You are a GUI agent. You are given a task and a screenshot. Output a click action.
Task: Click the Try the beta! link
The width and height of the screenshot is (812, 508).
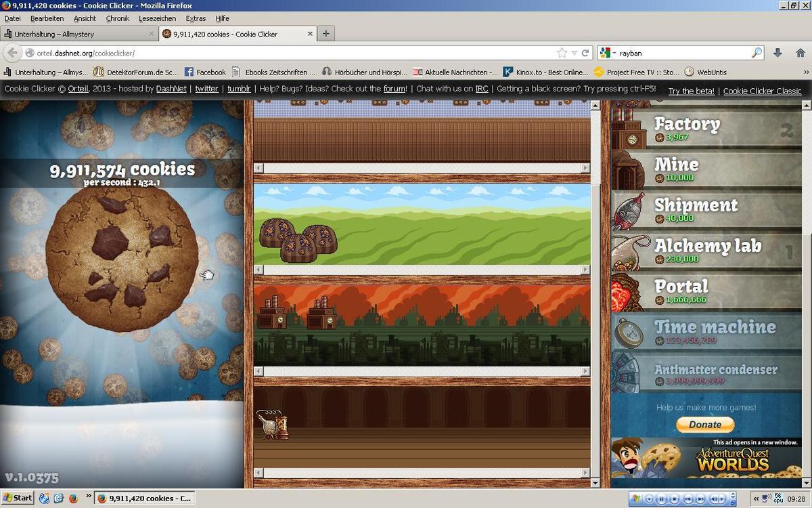(x=692, y=91)
